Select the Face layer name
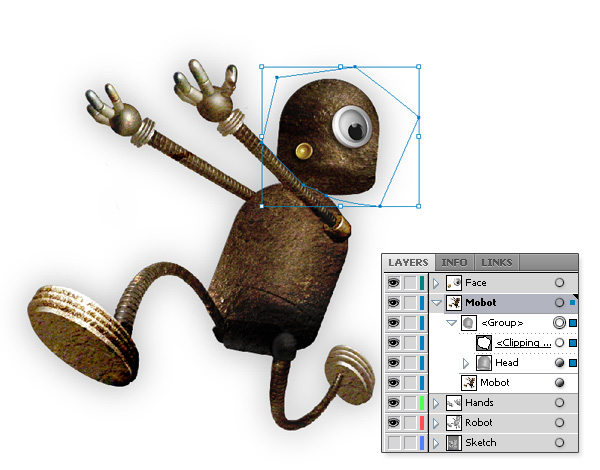This screenshot has height=470, width=600. 476,283
